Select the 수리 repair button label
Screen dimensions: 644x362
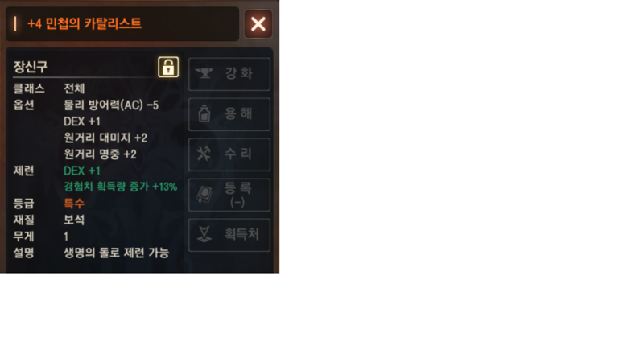[x=238, y=154]
